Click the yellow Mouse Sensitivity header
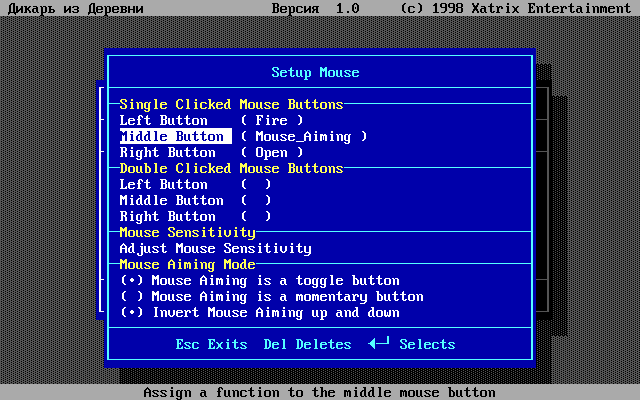Image resolution: width=640 pixels, height=400 pixels. point(187,233)
